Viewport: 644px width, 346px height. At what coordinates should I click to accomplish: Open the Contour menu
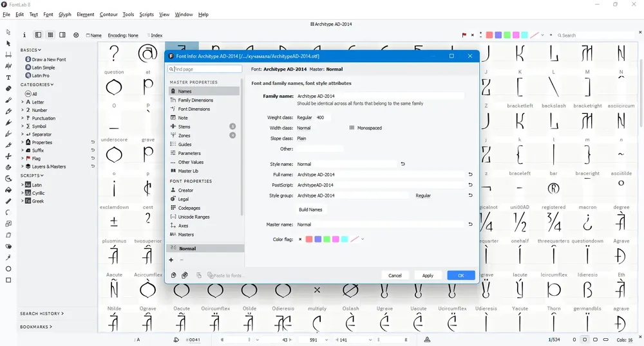point(108,14)
